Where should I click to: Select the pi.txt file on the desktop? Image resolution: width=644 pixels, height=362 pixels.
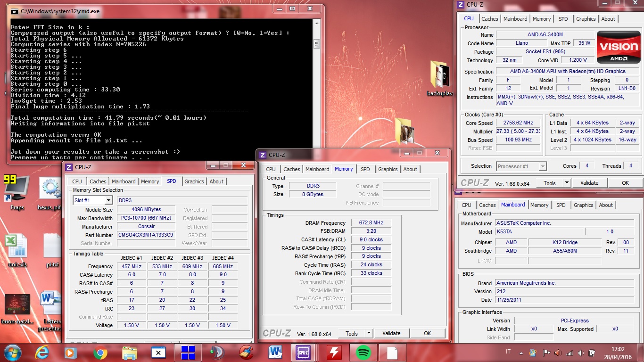(52, 250)
